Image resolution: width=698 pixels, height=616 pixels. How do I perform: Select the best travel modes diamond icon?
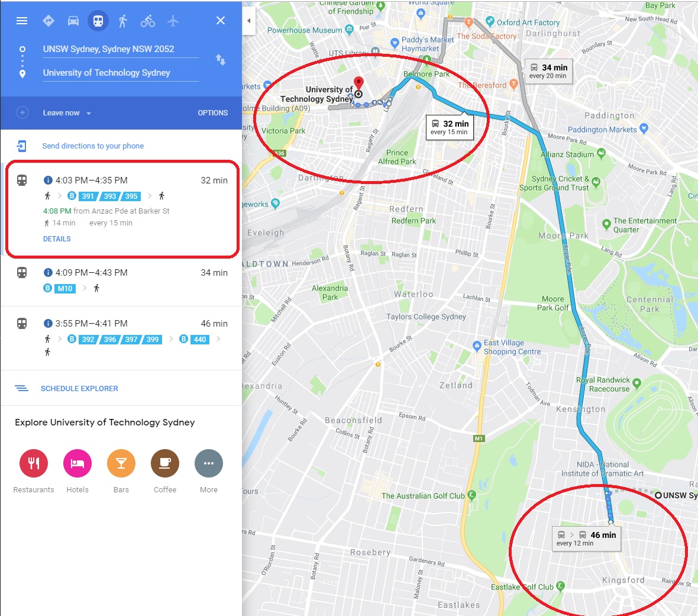click(48, 21)
